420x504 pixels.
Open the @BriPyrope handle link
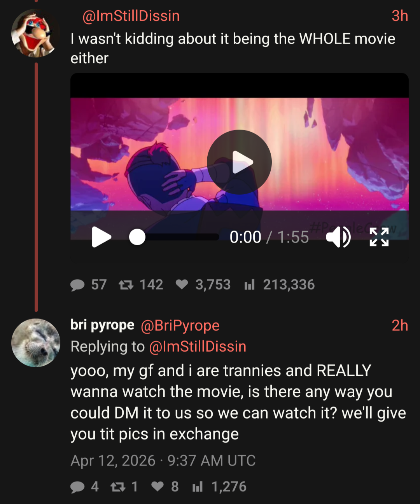click(180, 326)
